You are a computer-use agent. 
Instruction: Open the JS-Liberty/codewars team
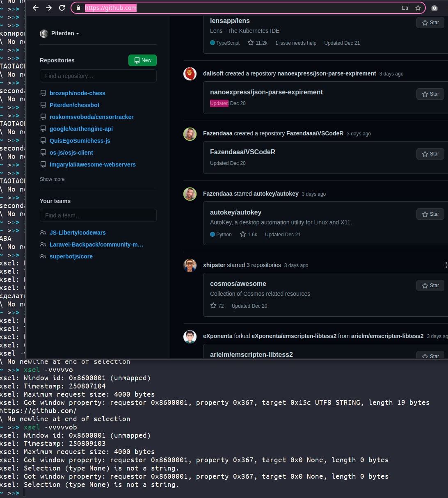tap(78, 233)
